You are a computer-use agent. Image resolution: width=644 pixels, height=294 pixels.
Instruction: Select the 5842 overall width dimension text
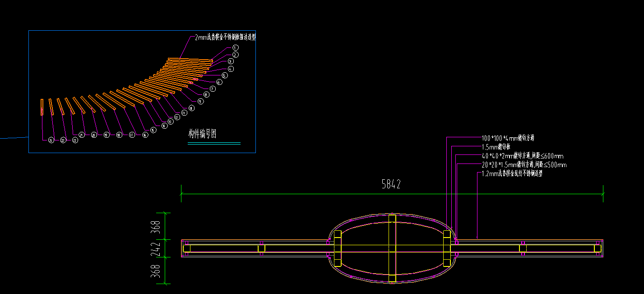[x=391, y=184]
